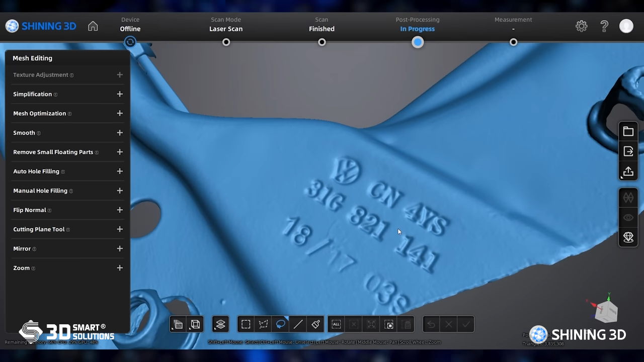Image resolution: width=644 pixels, height=362 pixels.
Task: Toggle the eye visibility icon
Action: point(628,218)
